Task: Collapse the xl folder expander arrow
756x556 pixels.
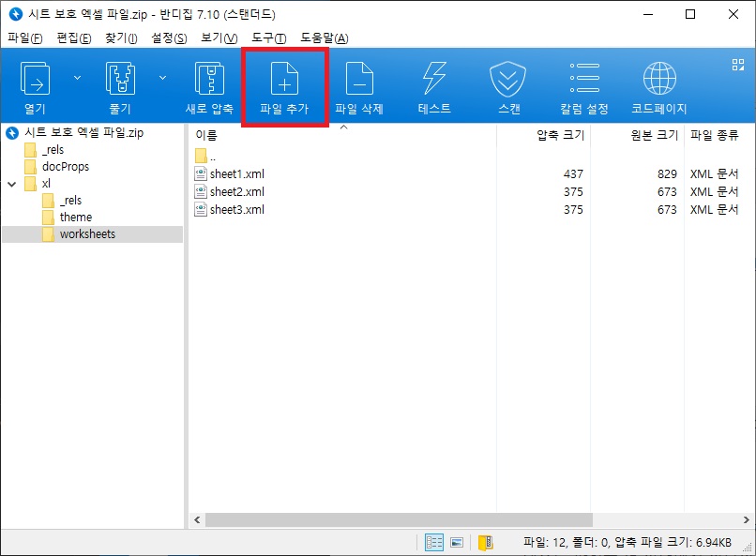Action: tap(12, 184)
